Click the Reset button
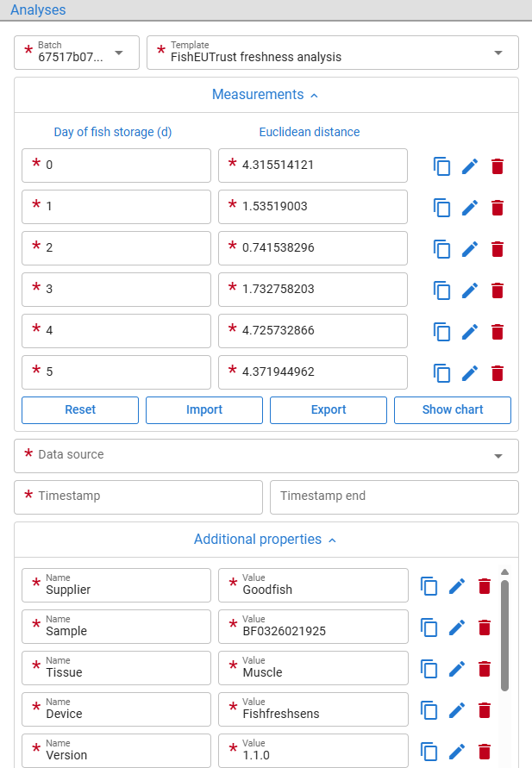 80,410
